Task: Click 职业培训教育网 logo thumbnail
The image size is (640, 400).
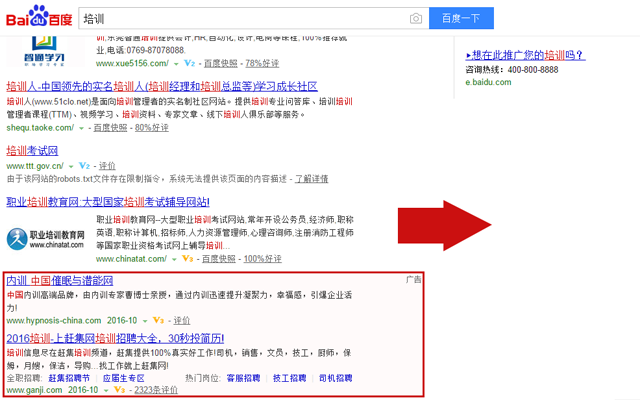Action: tap(46, 239)
